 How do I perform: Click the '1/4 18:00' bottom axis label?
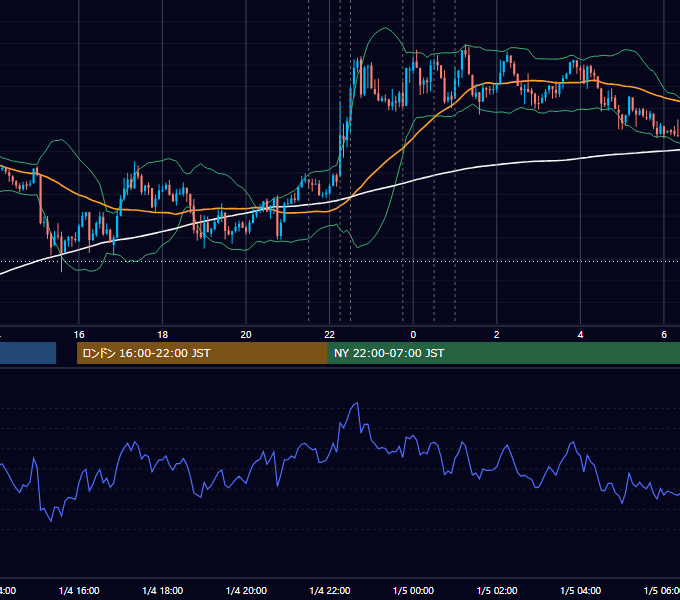click(x=163, y=591)
